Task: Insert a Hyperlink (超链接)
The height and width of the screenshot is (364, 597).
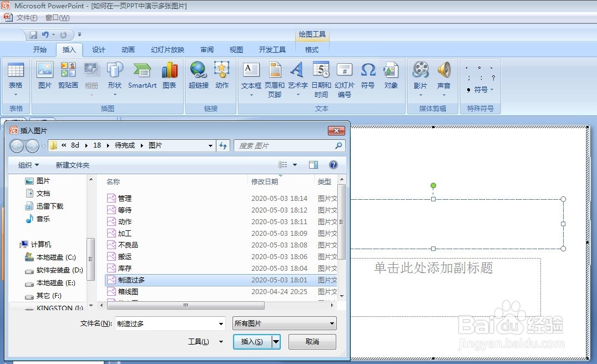Action: tap(199, 75)
